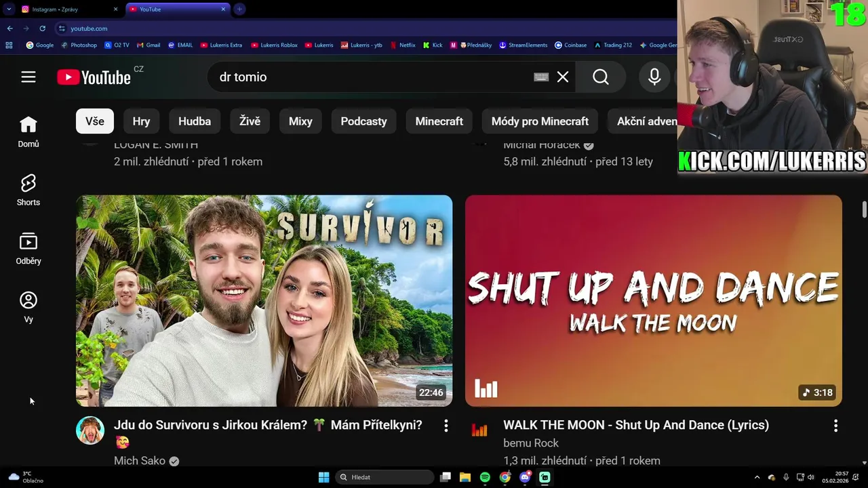Select the Minecraft filter chip

(439, 121)
